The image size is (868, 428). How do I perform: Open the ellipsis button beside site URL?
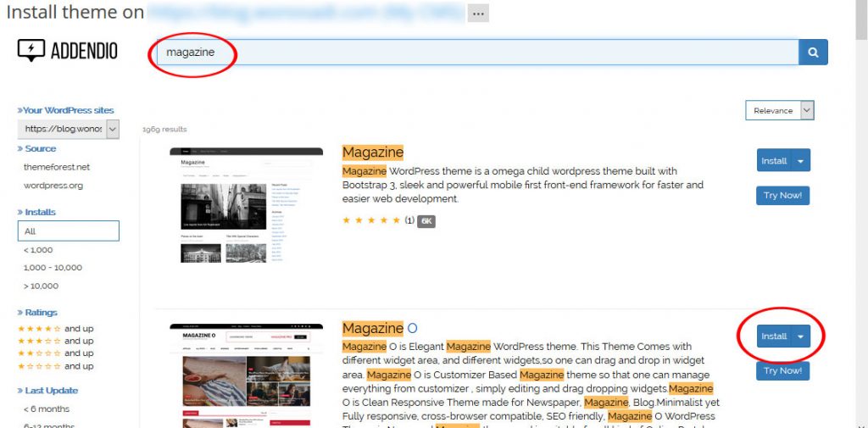(x=478, y=13)
